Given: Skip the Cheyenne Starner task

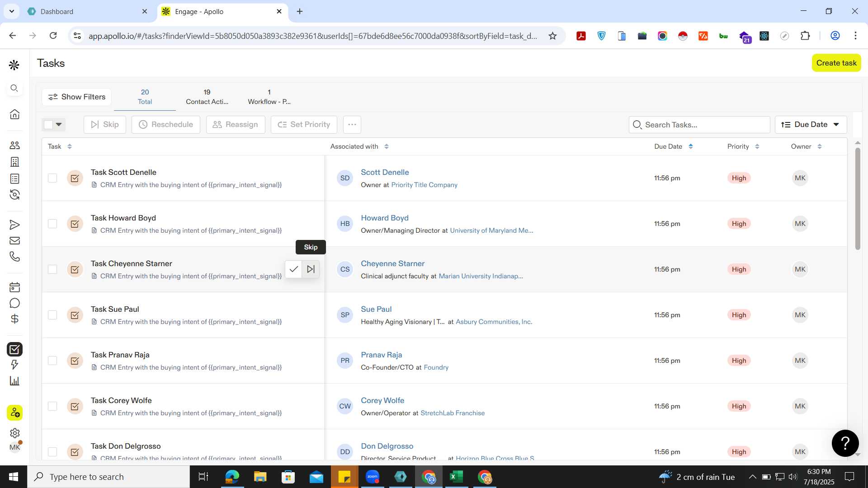Looking at the screenshot, I should [x=311, y=269].
